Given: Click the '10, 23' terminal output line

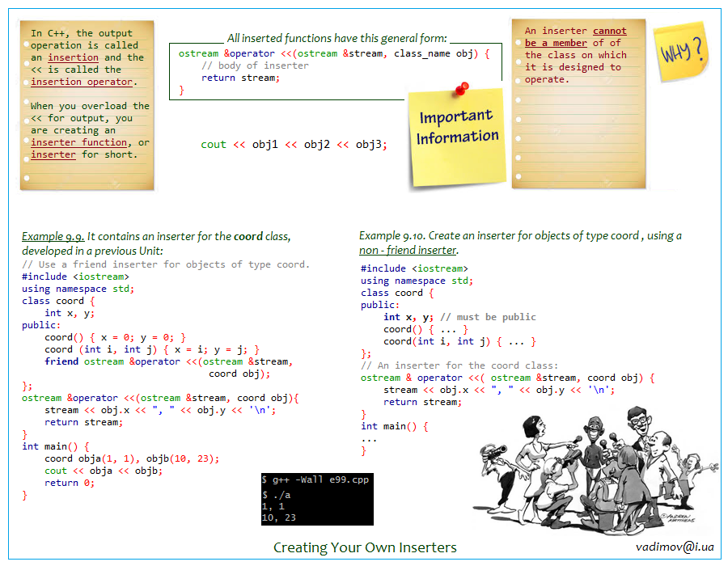Looking at the screenshot, I should tap(278, 517).
